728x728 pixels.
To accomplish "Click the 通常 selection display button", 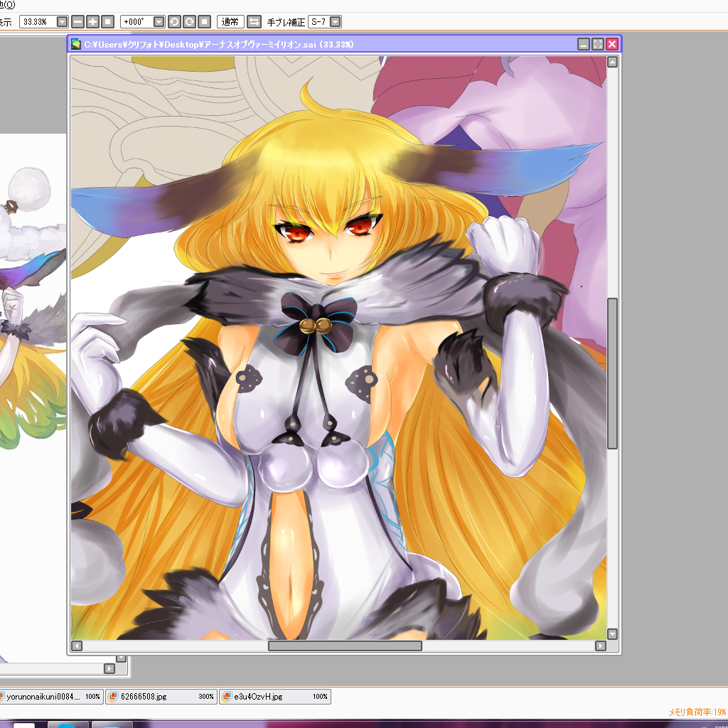I will coord(230,22).
